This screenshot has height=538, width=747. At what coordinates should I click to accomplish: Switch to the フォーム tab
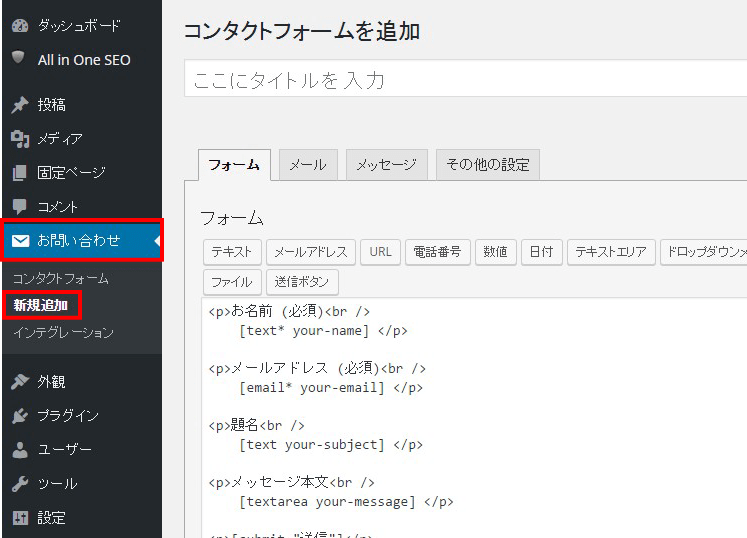click(234, 165)
